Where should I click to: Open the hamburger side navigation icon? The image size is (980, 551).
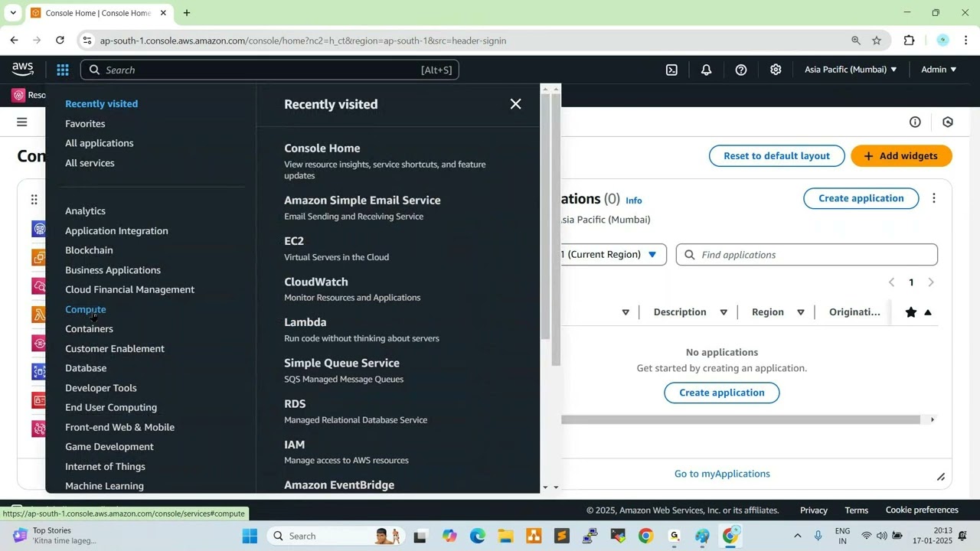(x=22, y=122)
